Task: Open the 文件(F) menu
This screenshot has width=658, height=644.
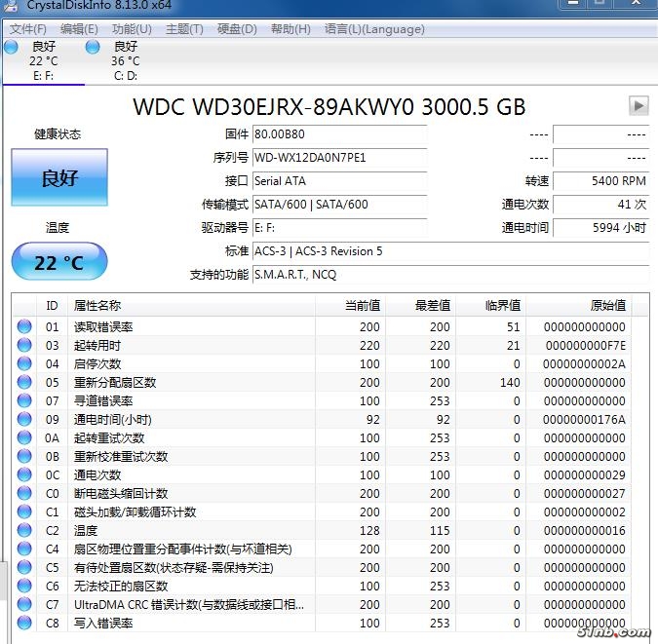Action: (28, 29)
